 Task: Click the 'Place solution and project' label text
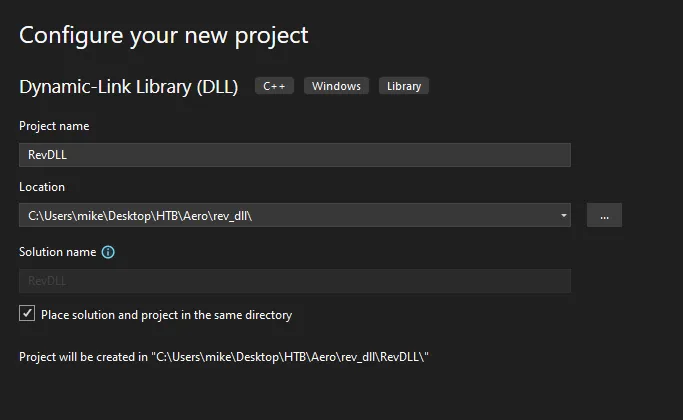pyautogui.click(x=166, y=315)
